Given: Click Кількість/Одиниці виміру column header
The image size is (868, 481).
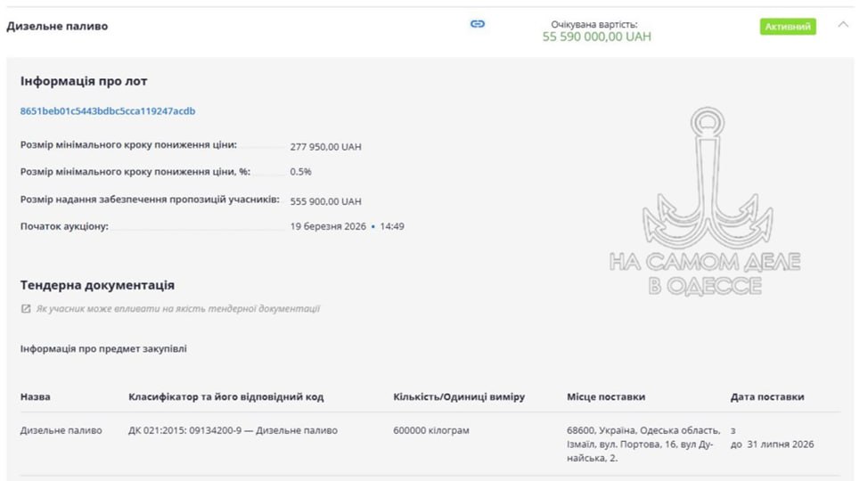Looking at the screenshot, I should tap(459, 396).
